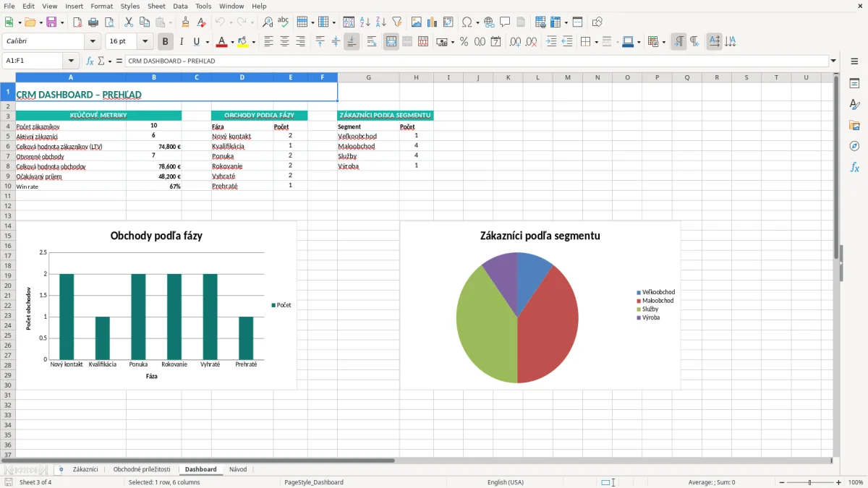
Task: Open Find and Replace icon
Action: (268, 22)
